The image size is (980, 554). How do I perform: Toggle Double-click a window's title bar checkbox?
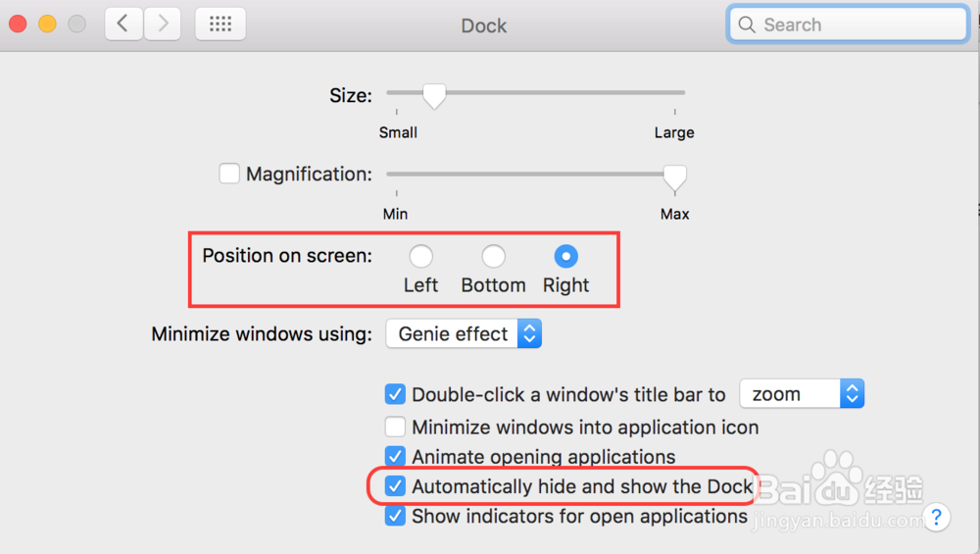(x=395, y=394)
